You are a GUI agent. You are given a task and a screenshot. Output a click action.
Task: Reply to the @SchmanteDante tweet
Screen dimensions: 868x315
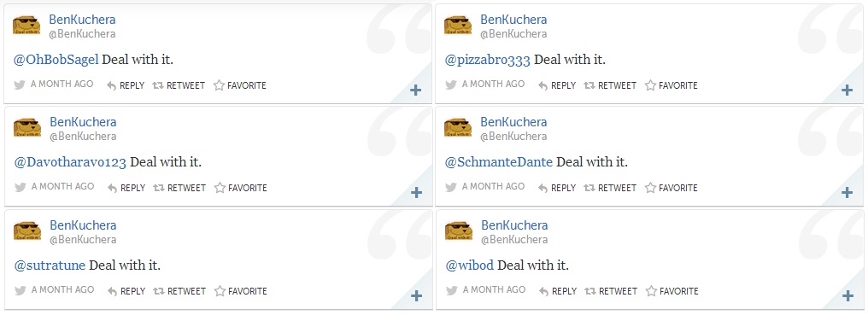557,188
